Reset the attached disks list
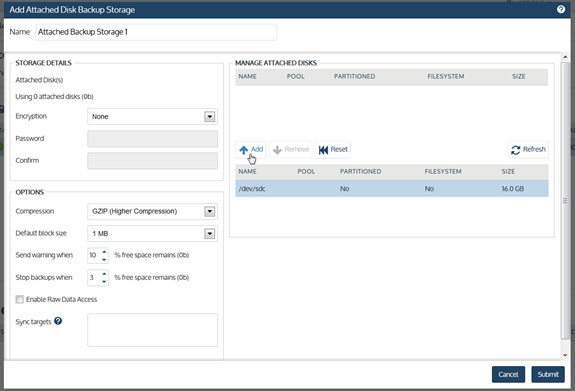 (333, 150)
